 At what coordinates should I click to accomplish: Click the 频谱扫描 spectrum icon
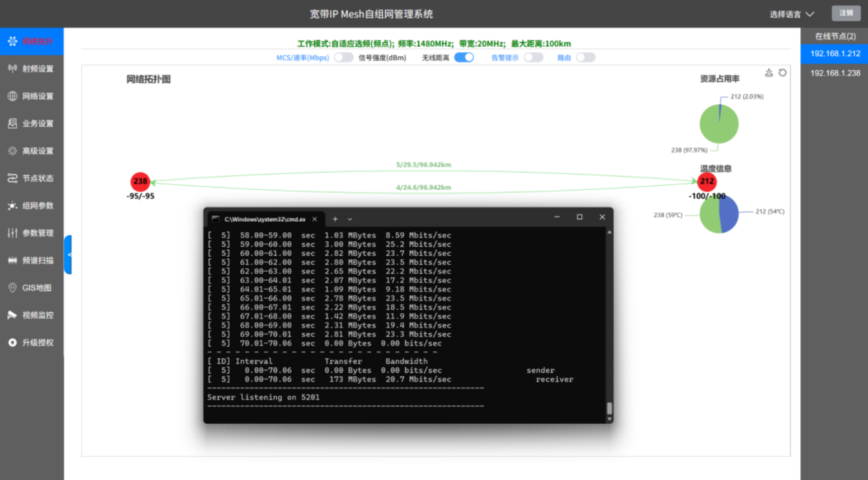click(12, 260)
